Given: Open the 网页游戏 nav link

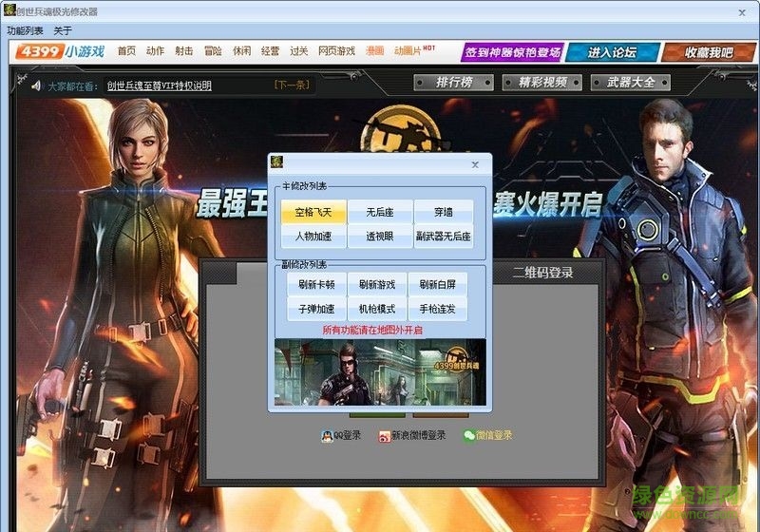Looking at the screenshot, I should point(336,51).
